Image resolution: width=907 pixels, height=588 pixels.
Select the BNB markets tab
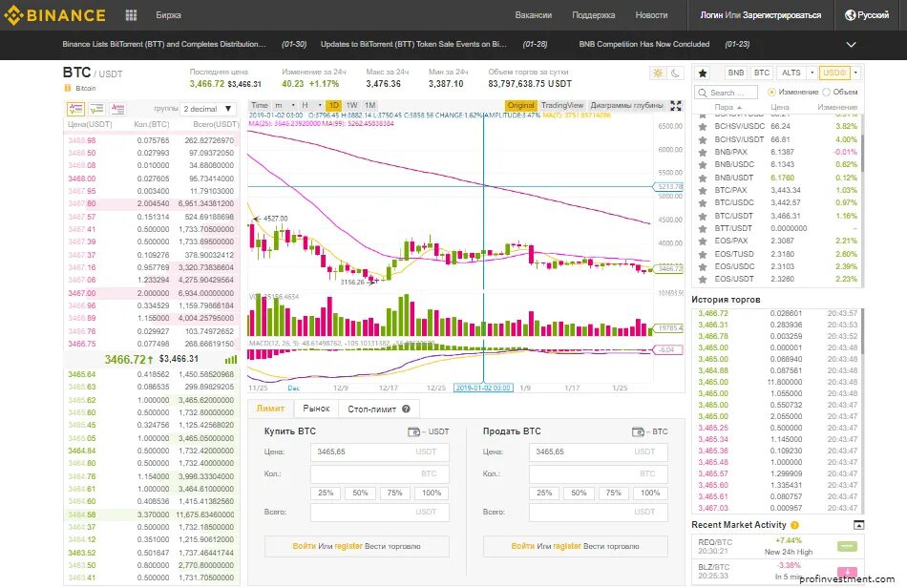[736, 73]
